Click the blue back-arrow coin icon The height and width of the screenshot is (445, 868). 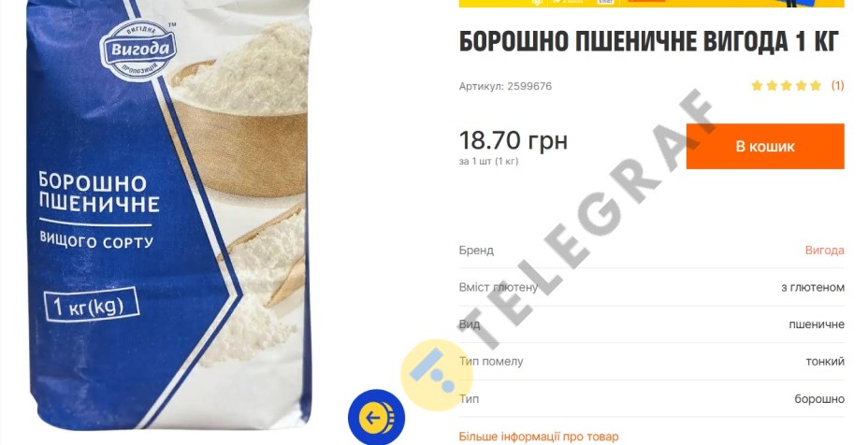(376, 417)
